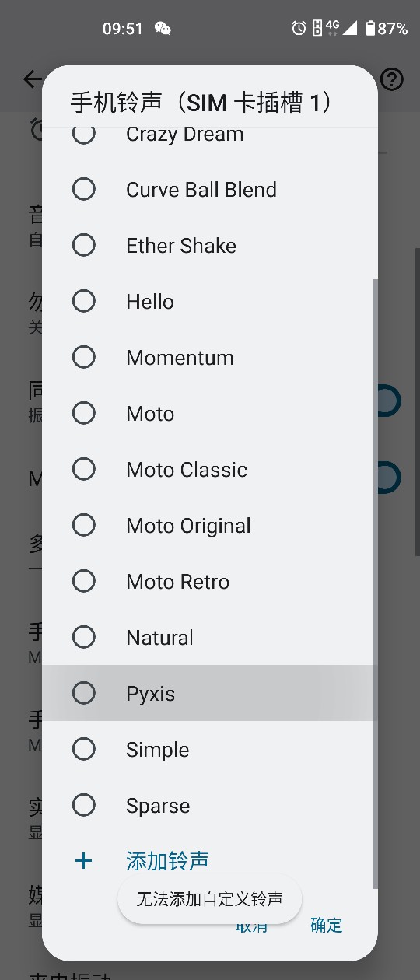Viewport: 420px width, 980px height.
Task: Tap the alarm clock status icon
Action: click(x=299, y=29)
